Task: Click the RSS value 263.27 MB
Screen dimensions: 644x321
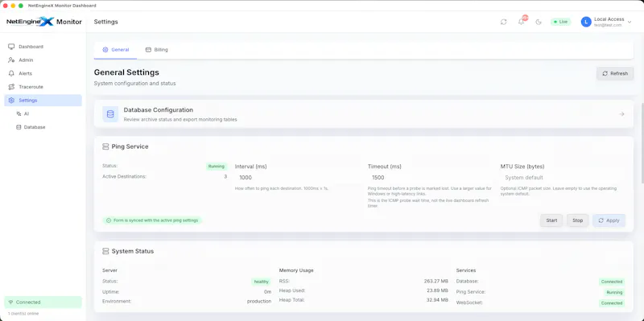Action: (x=436, y=282)
